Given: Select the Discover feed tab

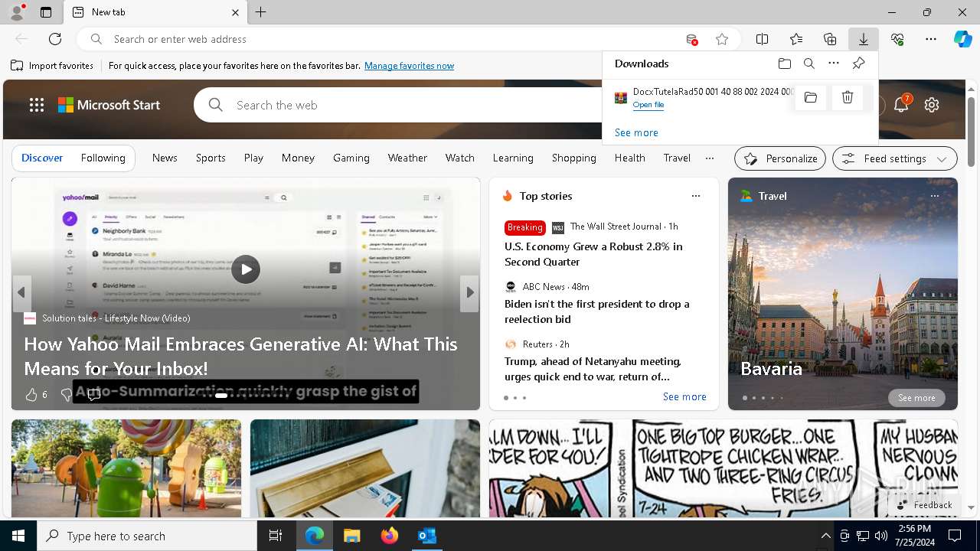Looking at the screenshot, I should [42, 158].
